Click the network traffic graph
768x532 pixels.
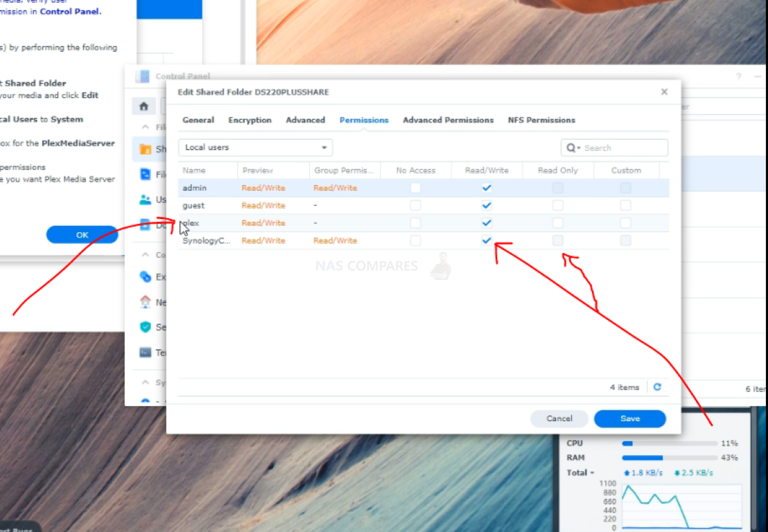[x=682, y=506]
